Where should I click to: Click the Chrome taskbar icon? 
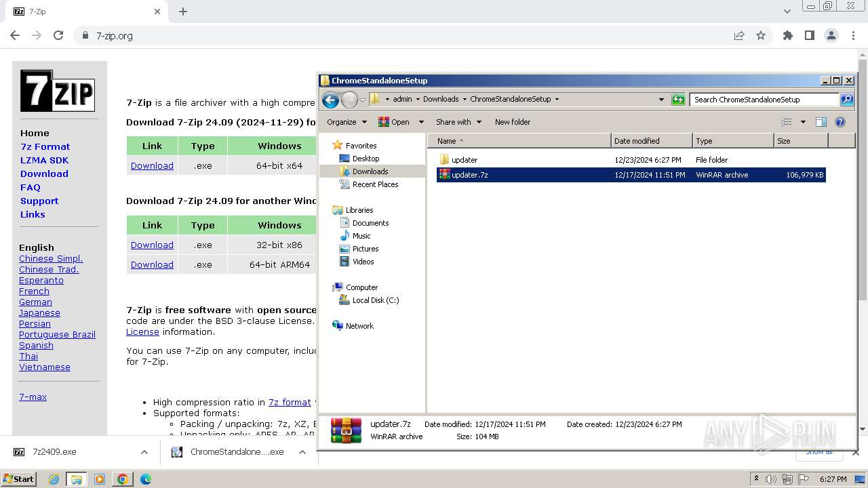(123, 479)
